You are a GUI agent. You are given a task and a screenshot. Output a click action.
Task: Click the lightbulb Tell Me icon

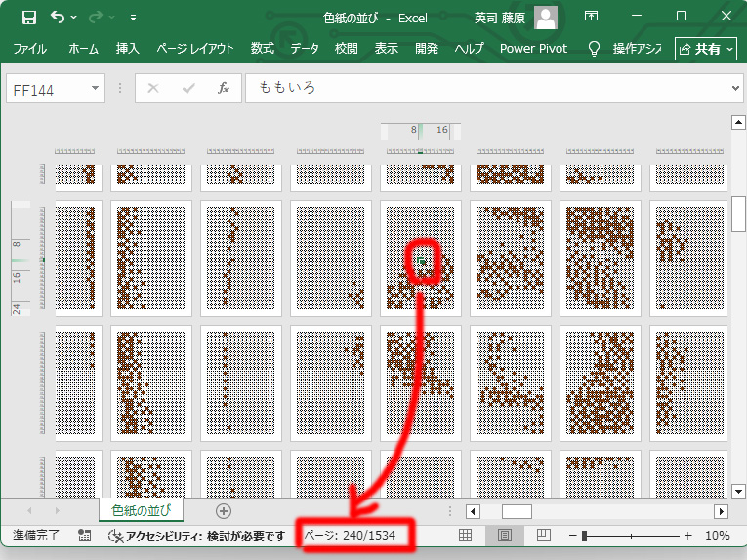click(594, 48)
